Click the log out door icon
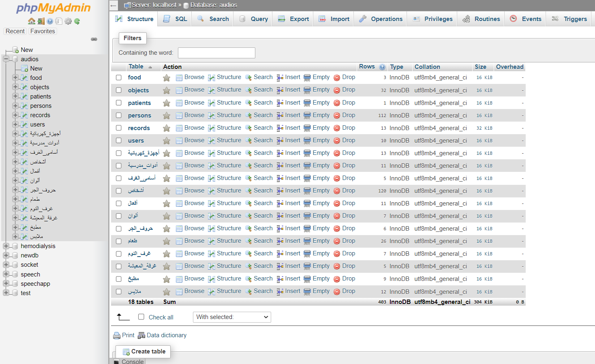595x364 pixels. tap(41, 21)
